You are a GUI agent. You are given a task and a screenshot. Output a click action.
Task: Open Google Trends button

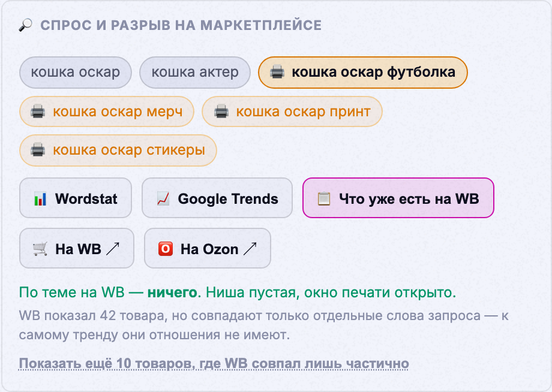(217, 198)
